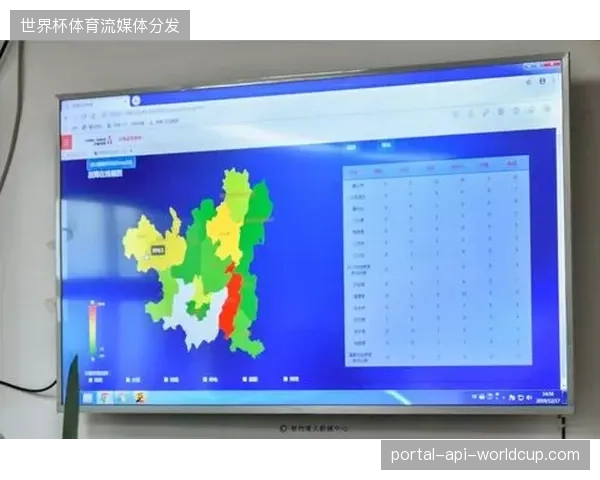Toggle the first legend entry under the map

tap(96, 380)
